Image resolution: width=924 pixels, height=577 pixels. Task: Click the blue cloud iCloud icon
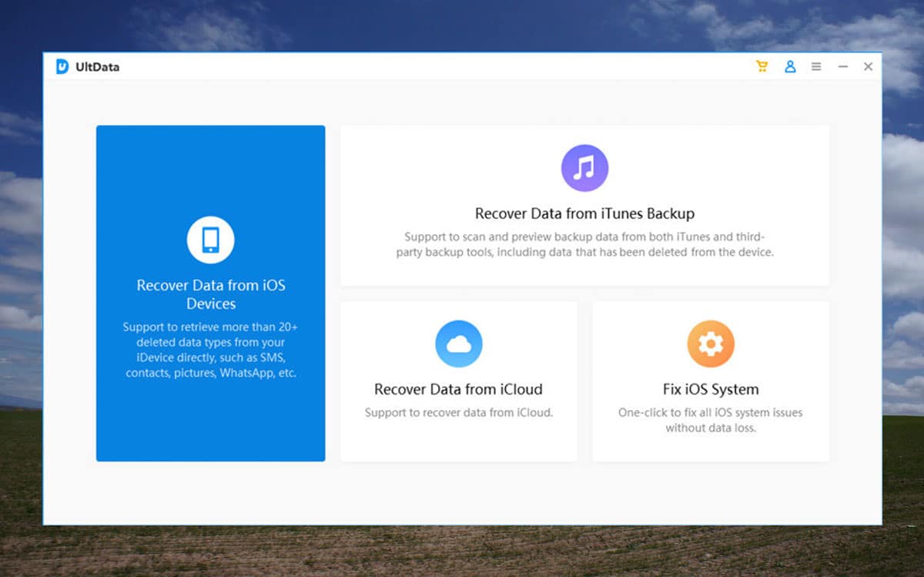pyautogui.click(x=459, y=344)
